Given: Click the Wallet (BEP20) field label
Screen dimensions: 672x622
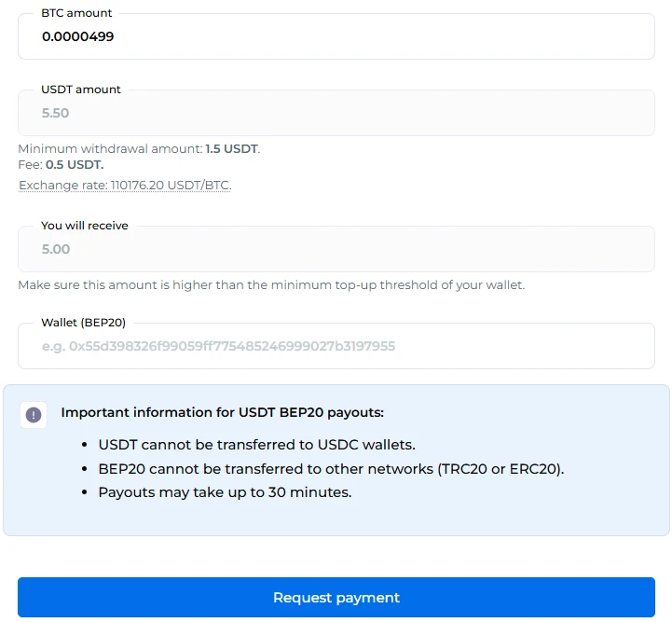Looking at the screenshot, I should pyautogui.click(x=83, y=323).
